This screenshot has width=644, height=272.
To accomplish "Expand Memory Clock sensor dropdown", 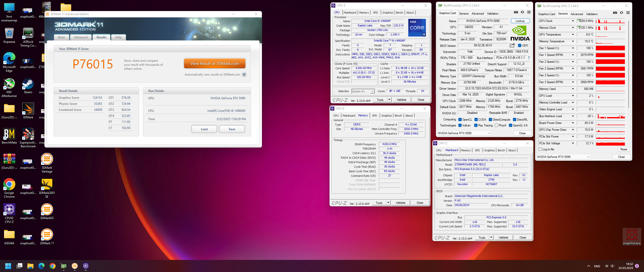I will 573,28.
